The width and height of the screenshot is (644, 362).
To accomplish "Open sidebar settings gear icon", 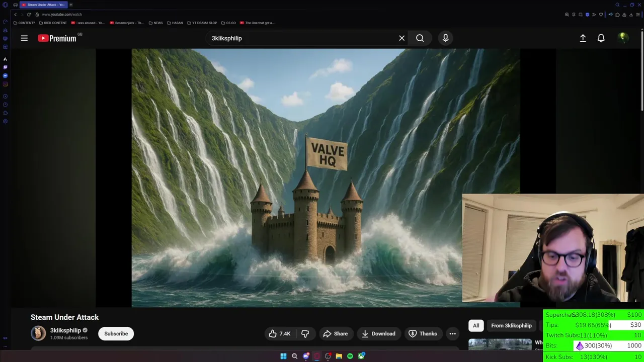I will 5,121.
